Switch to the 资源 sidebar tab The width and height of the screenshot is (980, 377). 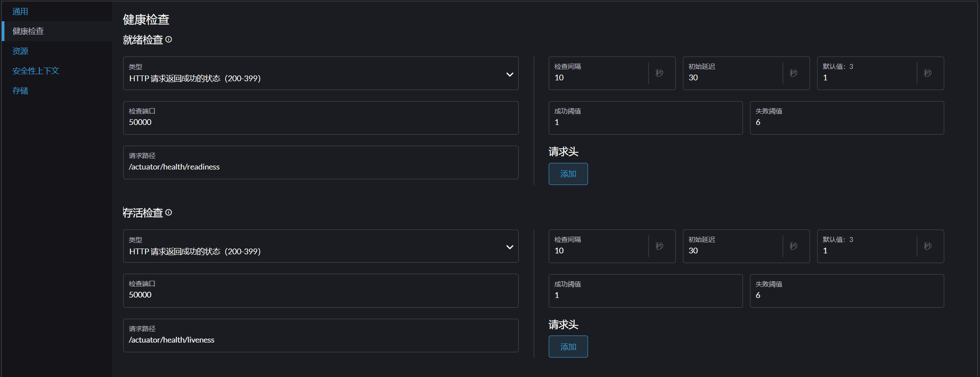tap(20, 51)
